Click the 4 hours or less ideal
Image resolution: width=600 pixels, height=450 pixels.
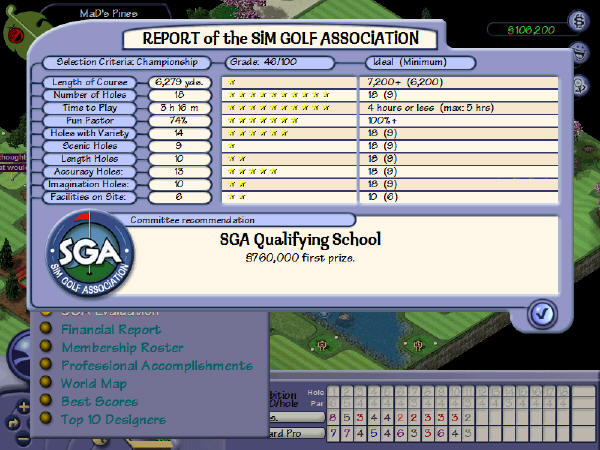(431, 108)
